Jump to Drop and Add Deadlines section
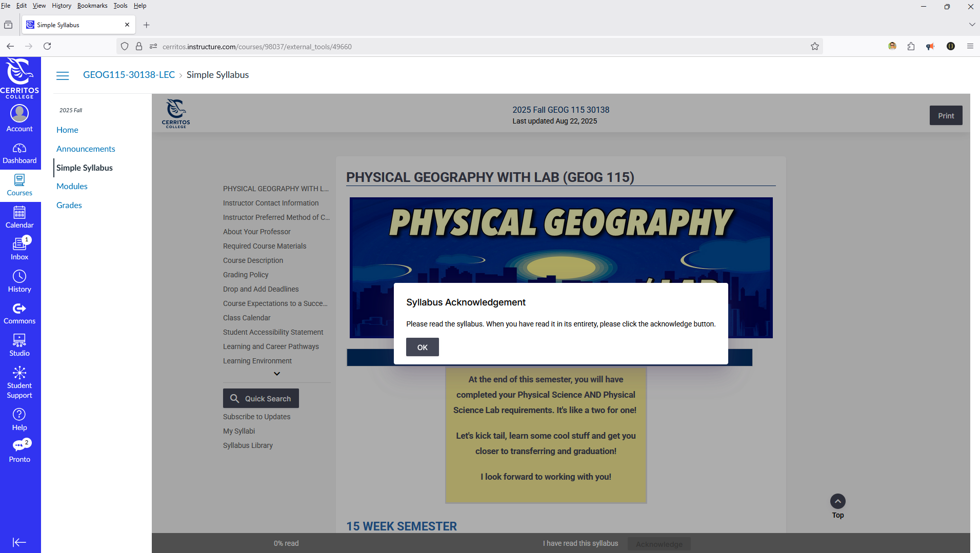 (x=261, y=289)
